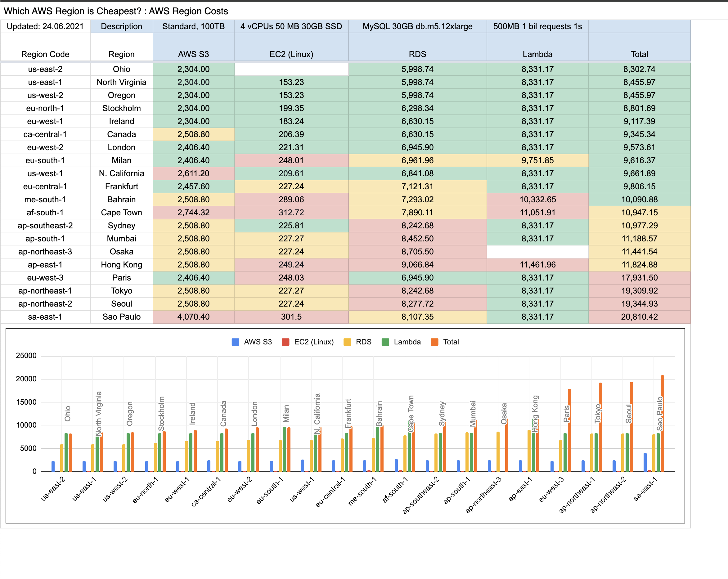The height and width of the screenshot is (579, 728).
Task: Click the RDS yellow legend swatch
Action: [x=347, y=342]
